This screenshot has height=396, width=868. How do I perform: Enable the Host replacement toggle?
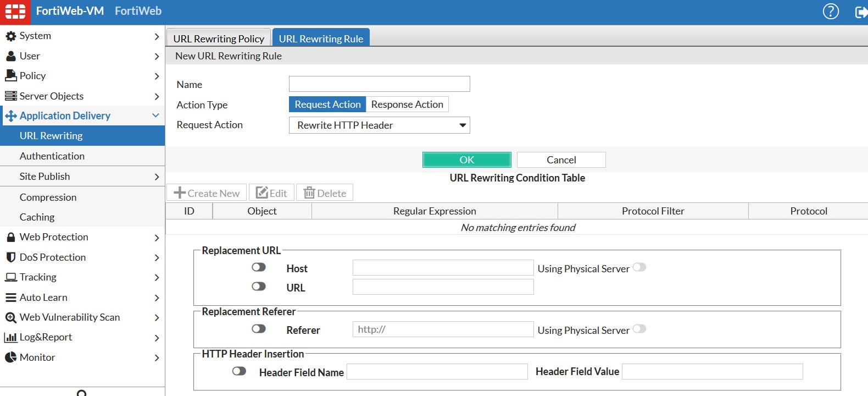(x=258, y=267)
